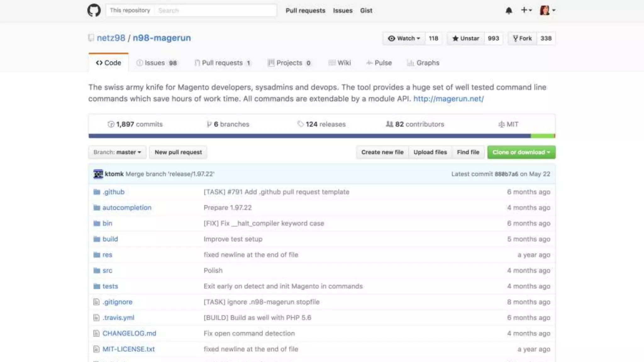Click the commits history clock icon

pyautogui.click(x=111, y=124)
